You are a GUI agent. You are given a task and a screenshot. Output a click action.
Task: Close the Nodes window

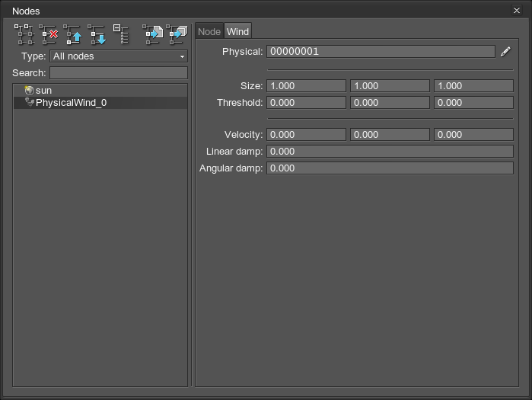tap(518, 11)
